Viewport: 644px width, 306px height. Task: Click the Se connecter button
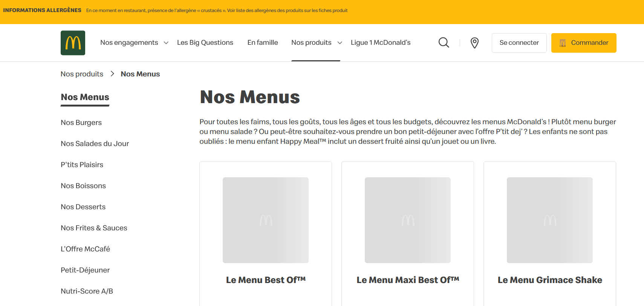519,43
